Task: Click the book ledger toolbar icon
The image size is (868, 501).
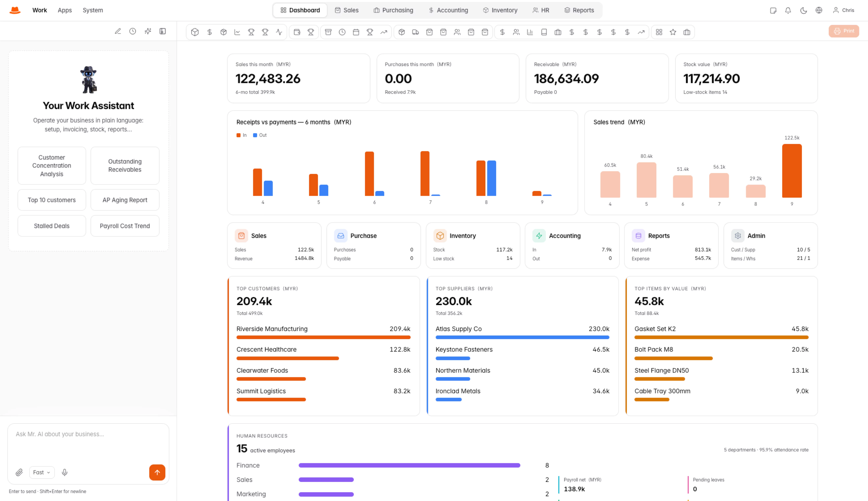Action: point(544,32)
